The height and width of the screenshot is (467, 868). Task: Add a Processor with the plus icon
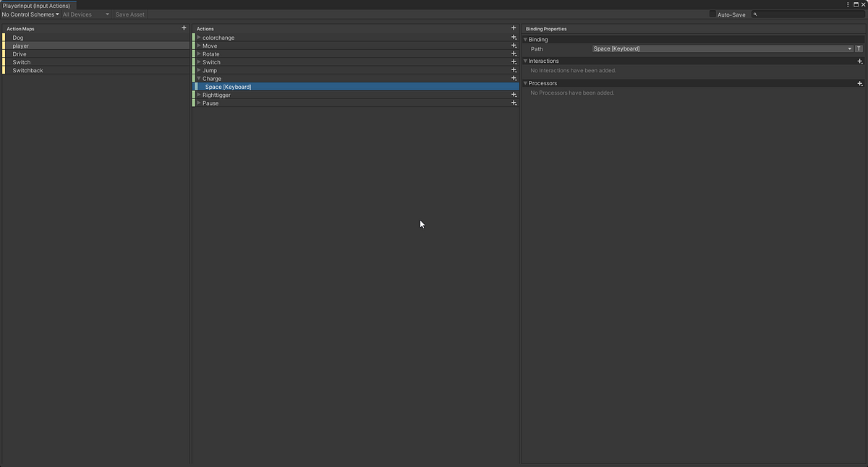859,83
